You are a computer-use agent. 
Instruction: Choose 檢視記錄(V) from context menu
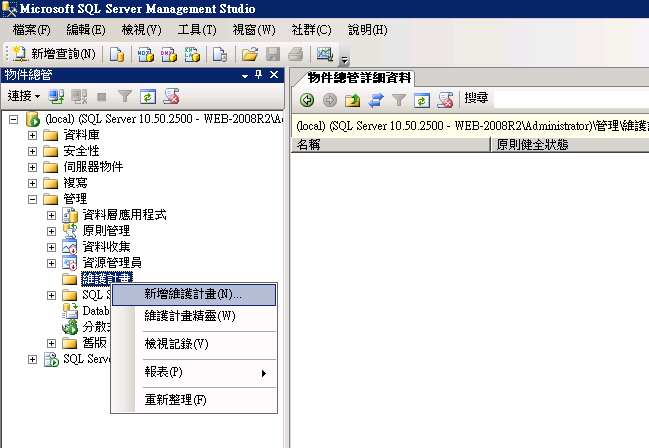point(194,344)
